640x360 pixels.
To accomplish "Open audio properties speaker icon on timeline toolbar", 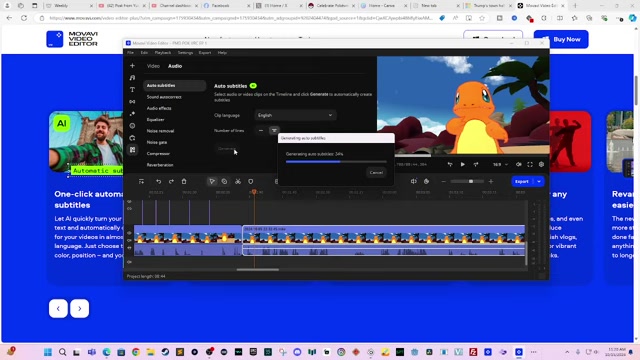I will [413, 181].
